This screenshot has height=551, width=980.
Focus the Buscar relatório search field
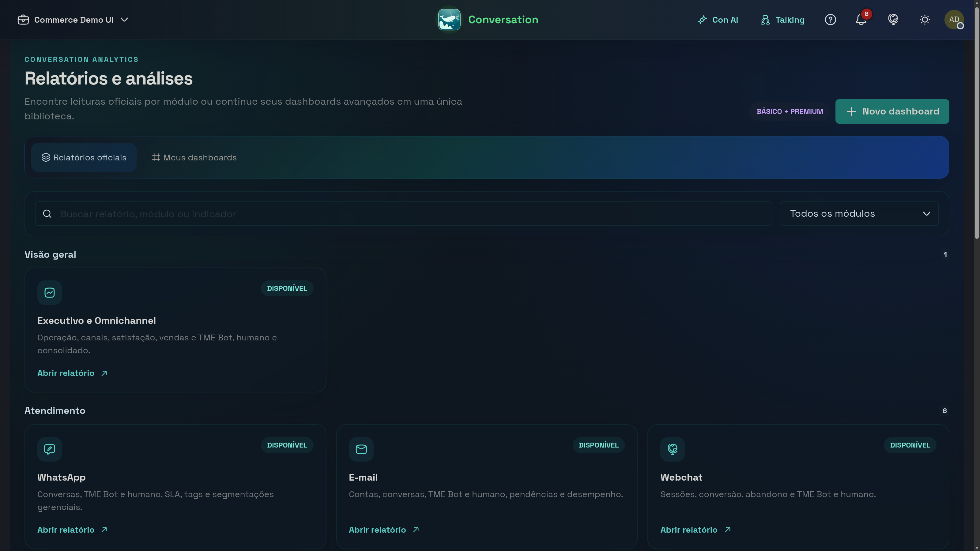(x=403, y=214)
